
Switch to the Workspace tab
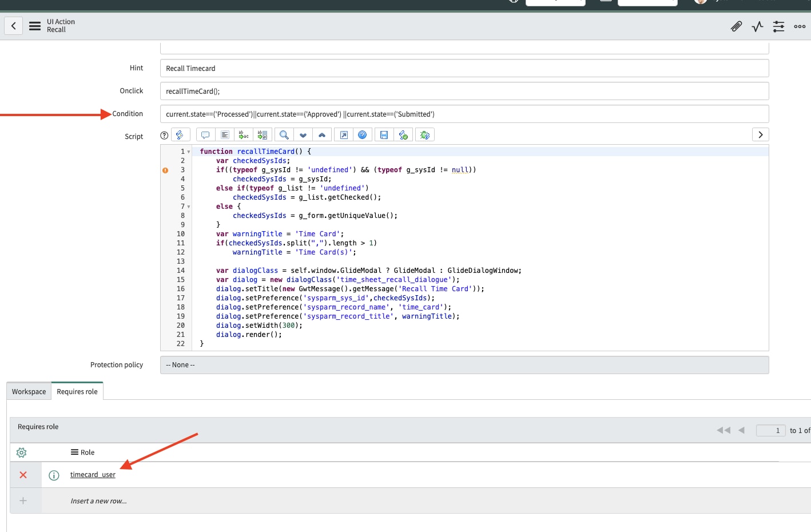click(x=29, y=391)
